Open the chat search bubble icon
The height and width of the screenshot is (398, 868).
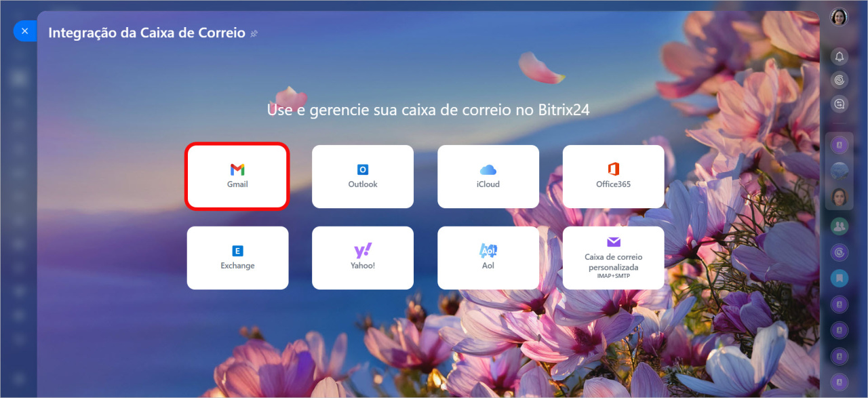pos(840,104)
